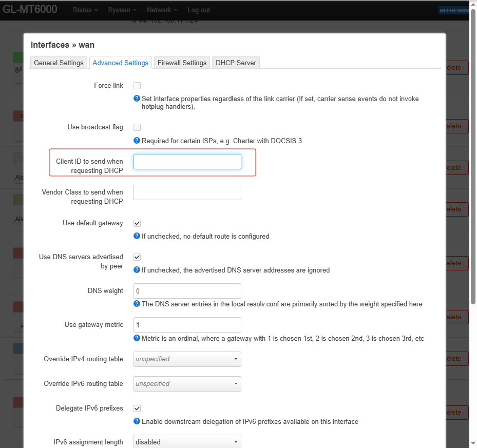Switch to the General Settings tab
This screenshot has height=448, width=477.
coord(59,63)
